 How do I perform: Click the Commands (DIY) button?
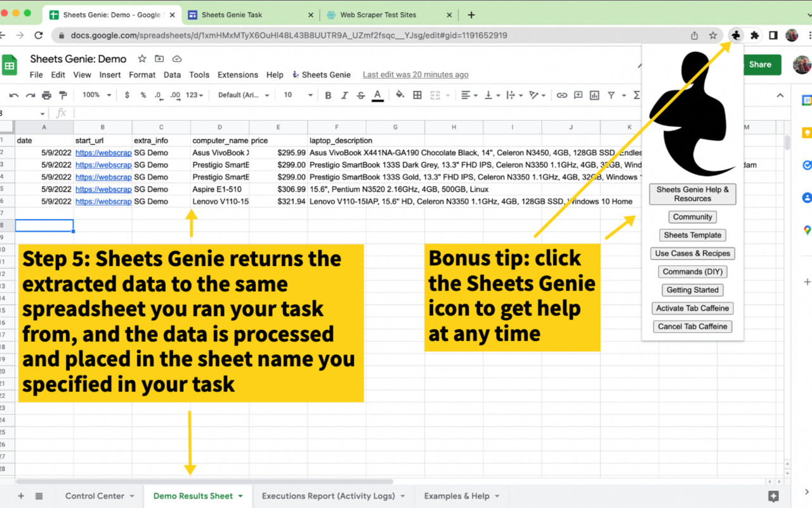[x=693, y=272]
